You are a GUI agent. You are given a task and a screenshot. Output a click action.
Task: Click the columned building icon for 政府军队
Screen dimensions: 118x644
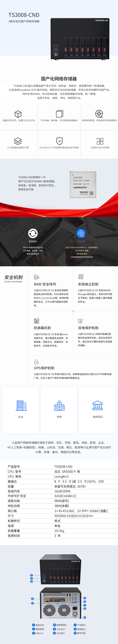coord(97,405)
